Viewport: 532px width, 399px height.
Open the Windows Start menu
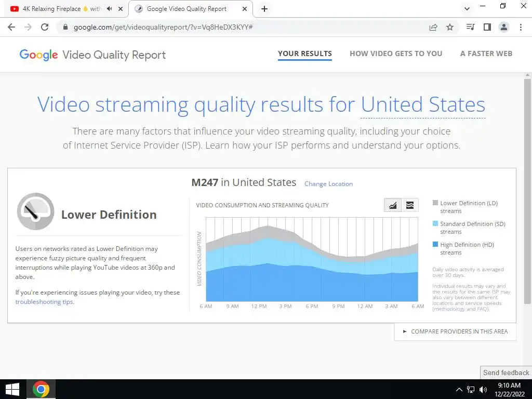point(12,389)
